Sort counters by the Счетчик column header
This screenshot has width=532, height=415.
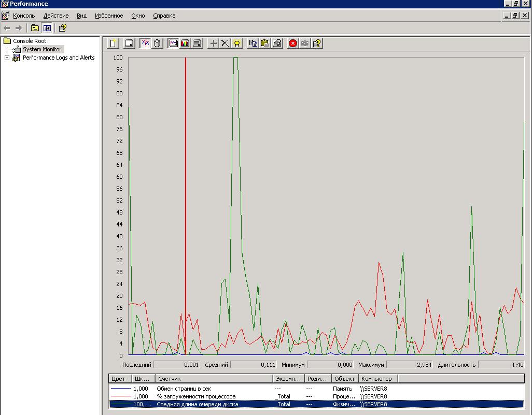click(214, 379)
